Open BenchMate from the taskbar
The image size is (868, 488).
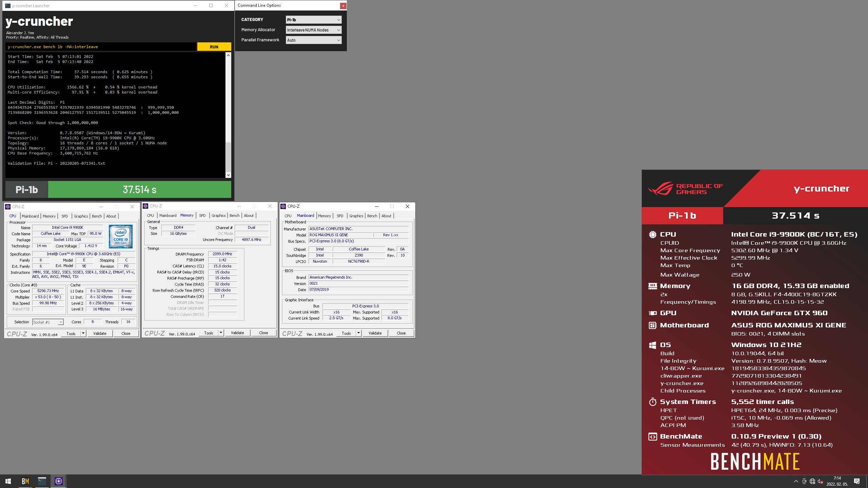(25, 481)
